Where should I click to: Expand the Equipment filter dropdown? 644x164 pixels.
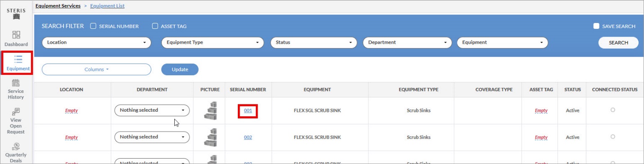coord(502,42)
